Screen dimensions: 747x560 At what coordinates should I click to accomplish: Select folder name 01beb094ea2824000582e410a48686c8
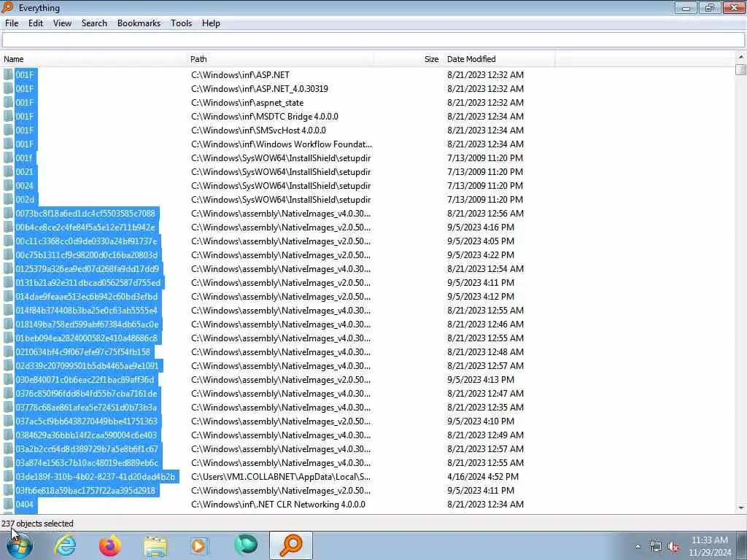86,338
